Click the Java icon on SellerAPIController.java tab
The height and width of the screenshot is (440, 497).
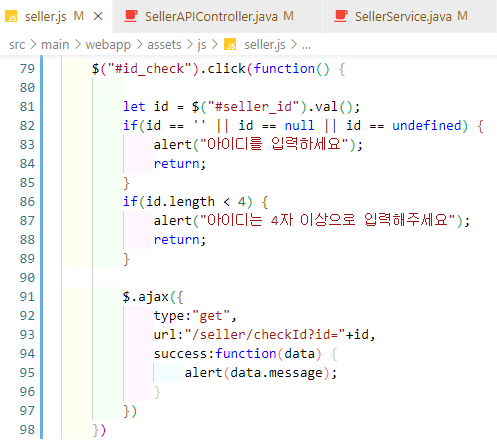131,16
